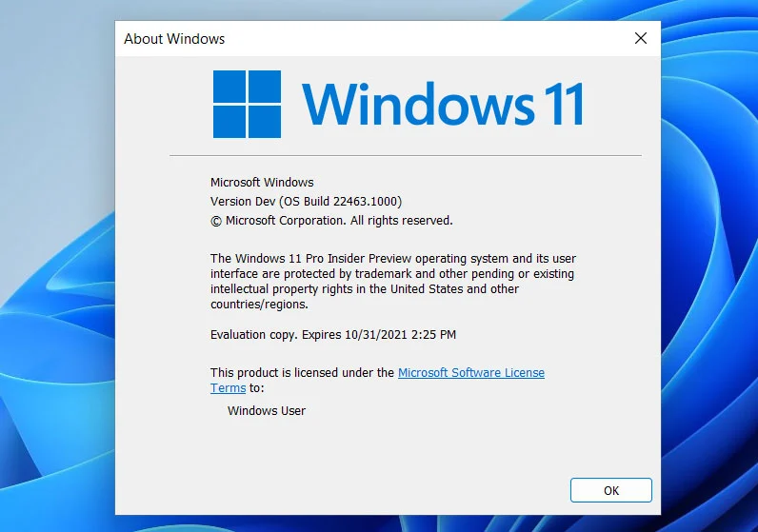758x532 pixels.
Task: Click 'countries/regions.' text line
Action: point(259,305)
